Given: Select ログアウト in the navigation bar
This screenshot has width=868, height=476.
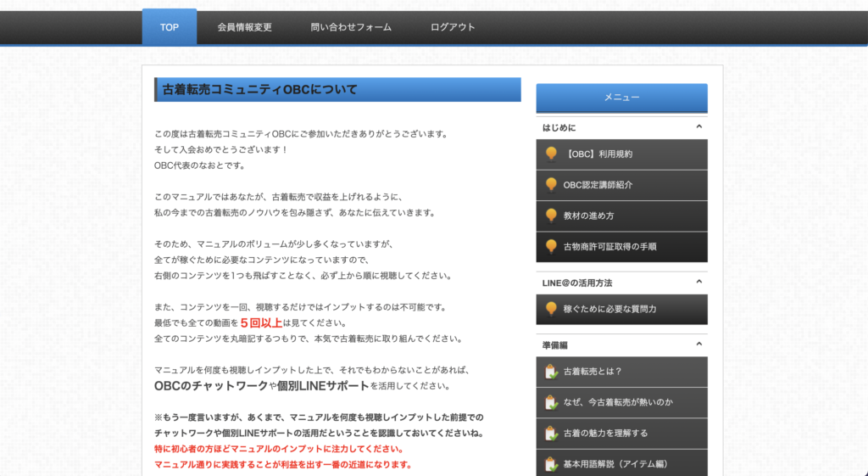Looking at the screenshot, I should coord(453,27).
